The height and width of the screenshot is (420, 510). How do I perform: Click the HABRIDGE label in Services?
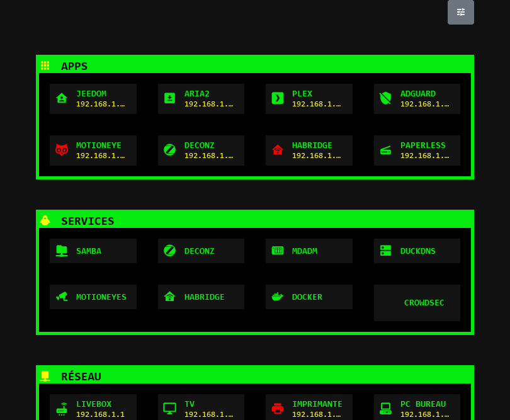tap(204, 297)
